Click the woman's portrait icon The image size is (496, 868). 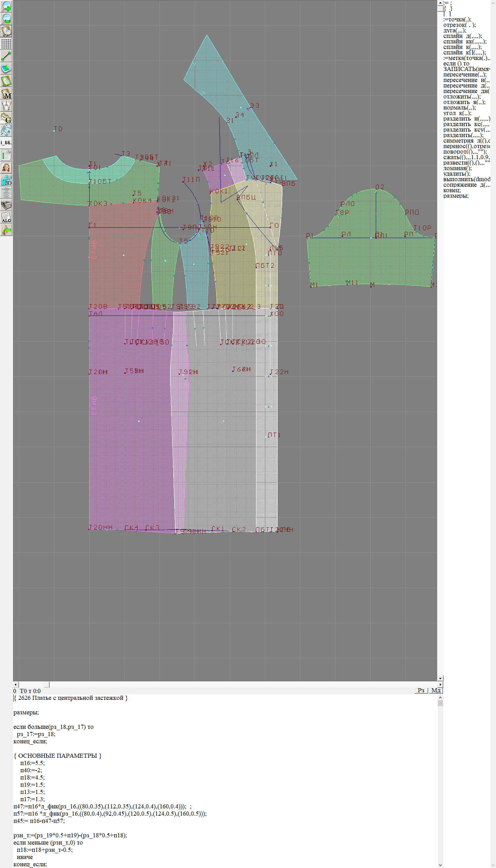(x=6, y=168)
